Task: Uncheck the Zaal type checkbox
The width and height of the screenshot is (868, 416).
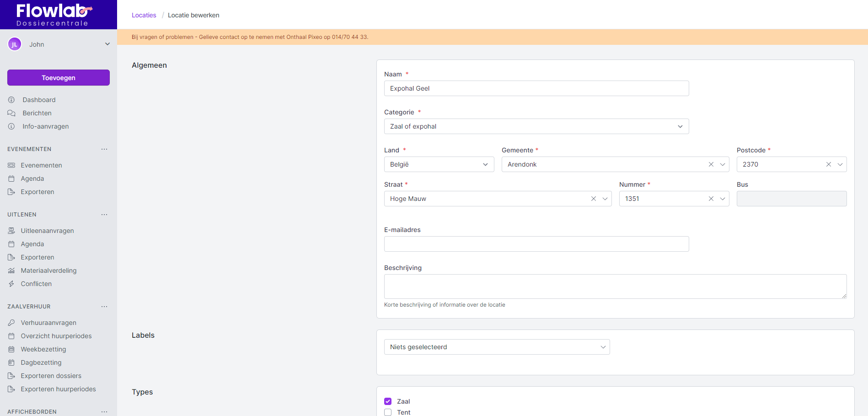Action: pos(388,401)
